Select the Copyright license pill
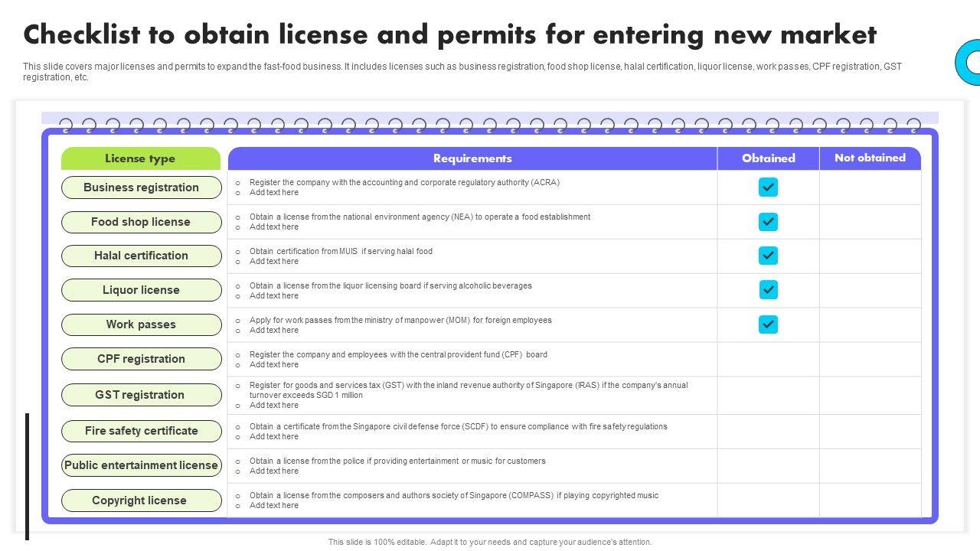The height and width of the screenshot is (551, 980). (141, 500)
